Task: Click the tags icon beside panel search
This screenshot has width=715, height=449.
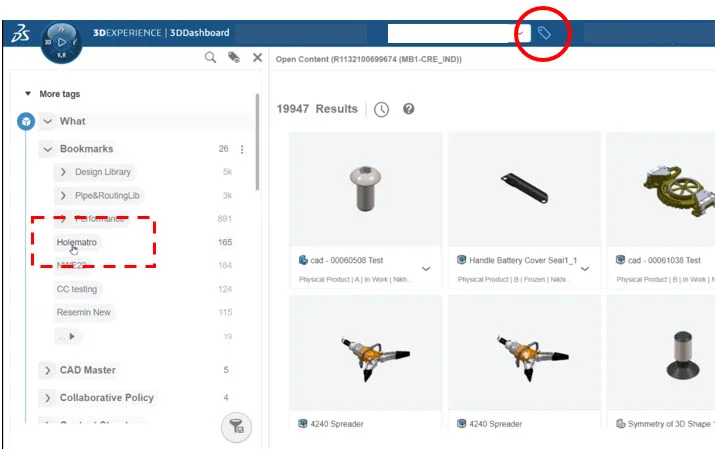Action: (234, 57)
